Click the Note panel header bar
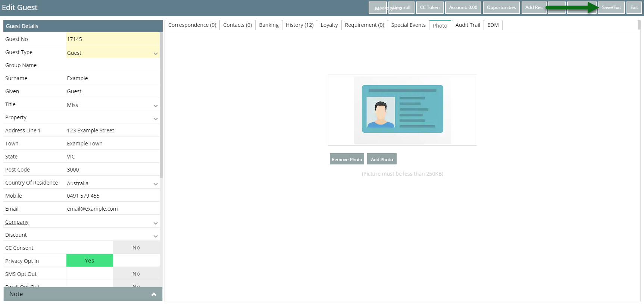Screen dimensions: 644x305 pos(83,294)
